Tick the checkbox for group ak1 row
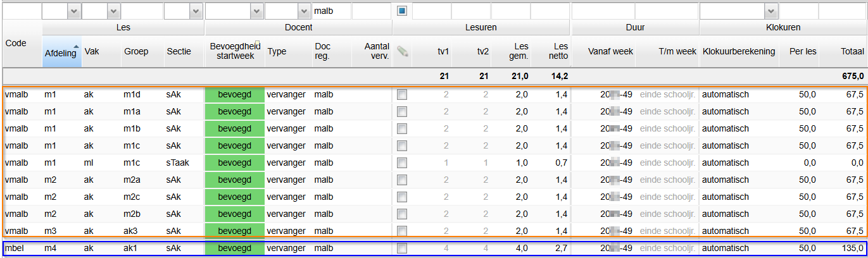Screen dimensions: 868x258 (x=402, y=248)
